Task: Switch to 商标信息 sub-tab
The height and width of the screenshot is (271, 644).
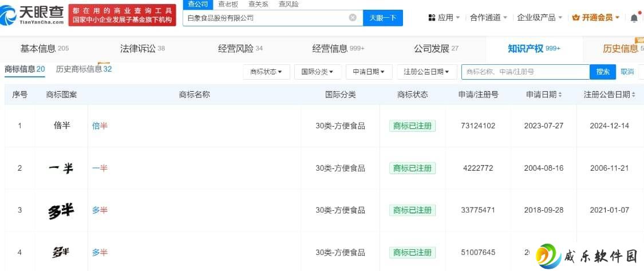Action: pos(25,69)
